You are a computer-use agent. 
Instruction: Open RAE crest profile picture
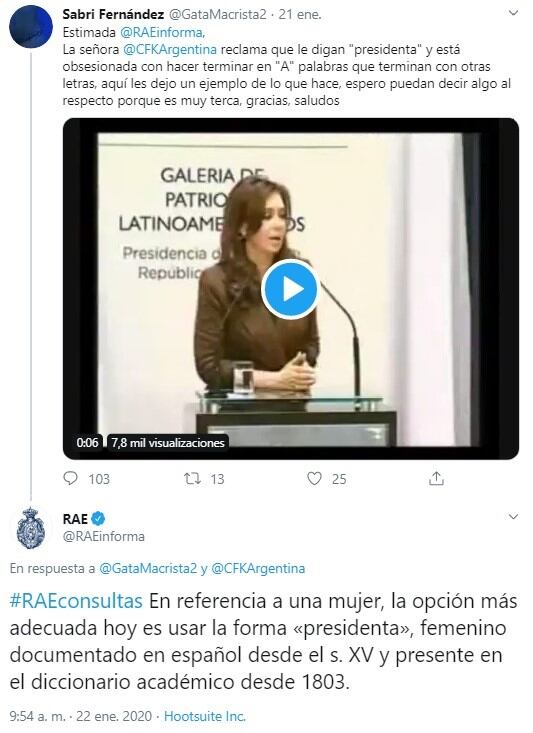coord(31,528)
